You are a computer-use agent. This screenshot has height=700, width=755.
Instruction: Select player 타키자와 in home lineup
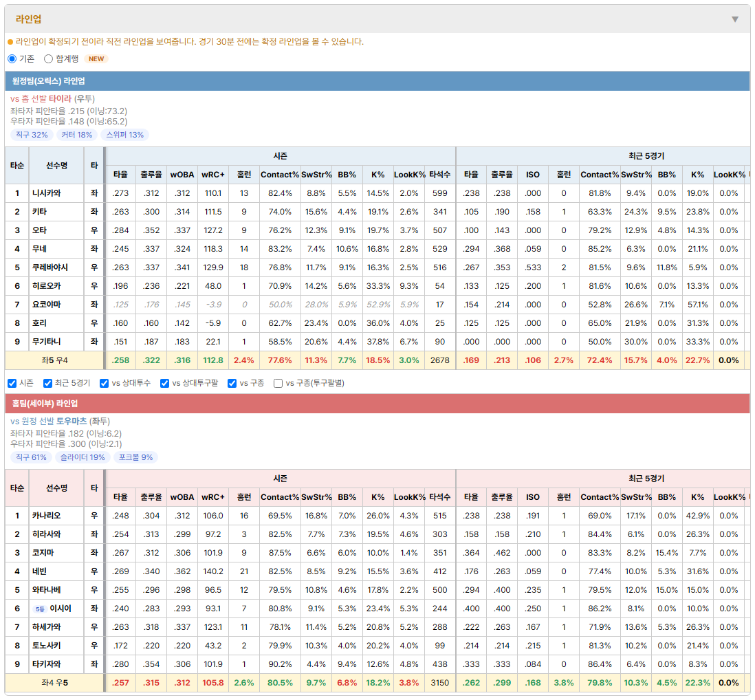pos(47,664)
